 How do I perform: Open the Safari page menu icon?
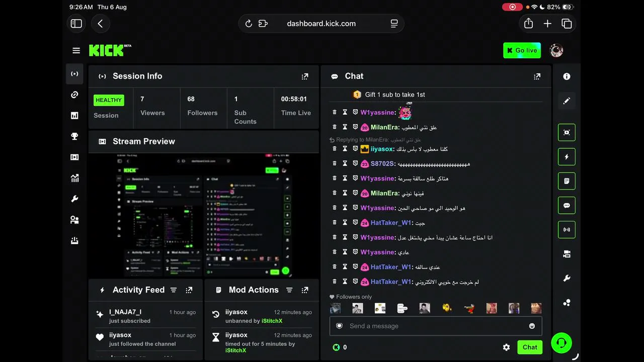[x=394, y=24]
